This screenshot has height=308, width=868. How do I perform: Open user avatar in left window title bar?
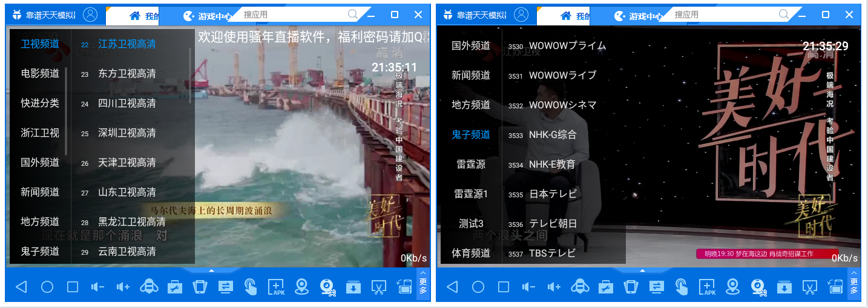[x=90, y=15]
